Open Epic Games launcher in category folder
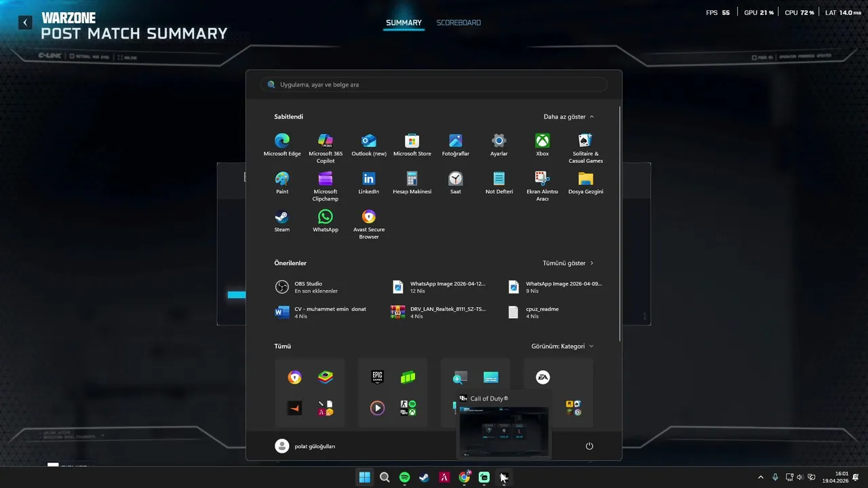868x488 pixels. pyautogui.click(x=378, y=377)
